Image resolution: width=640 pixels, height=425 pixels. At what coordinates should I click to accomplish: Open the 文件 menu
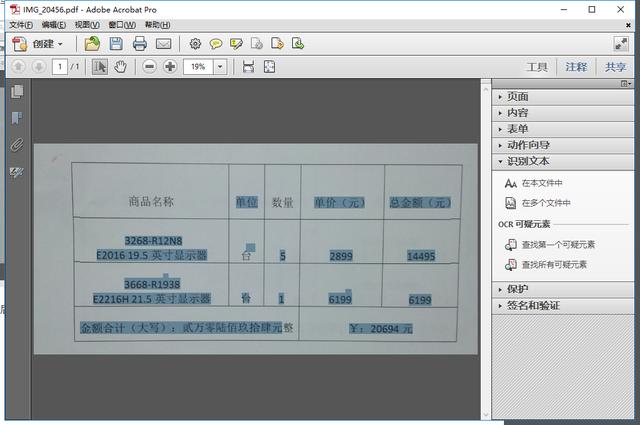click(20, 24)
